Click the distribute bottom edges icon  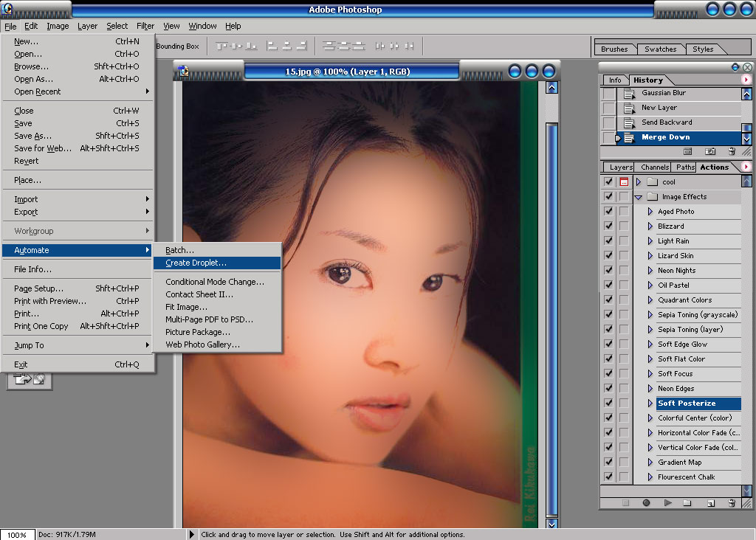pos(358,46)
